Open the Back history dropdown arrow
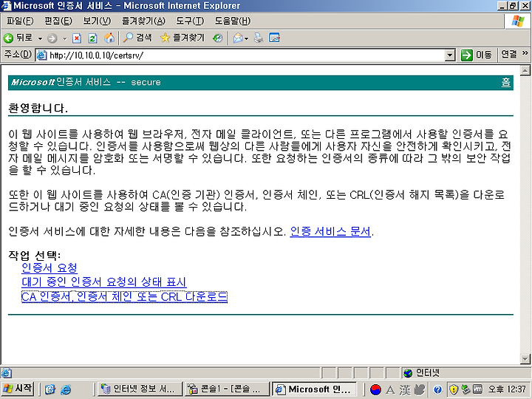Viewport: 532px width, 399px height. [x=40, y=38]
